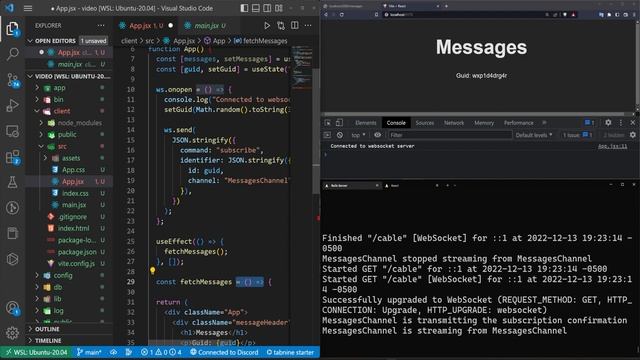The image size is (640, 360).
Task: Open the Explorer view in activity bar
Action: point(12,29)
